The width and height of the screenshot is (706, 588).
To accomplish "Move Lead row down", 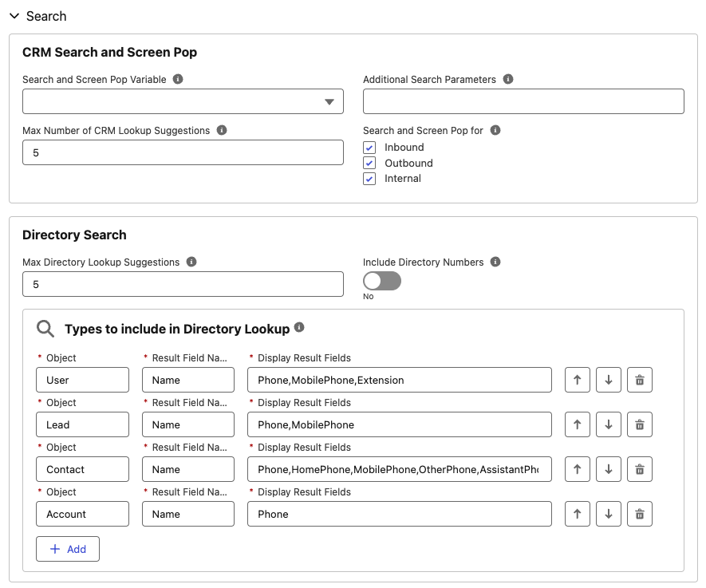I will [609, 424].
